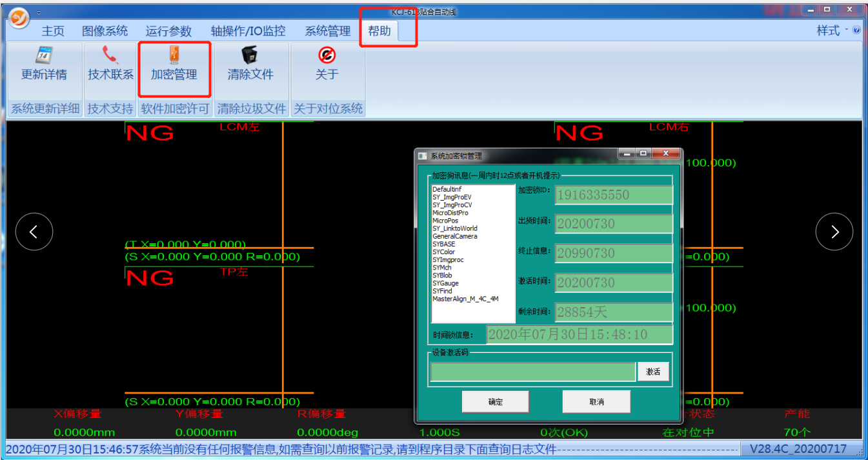Go to previous view with left arrow
The height and width of the screenshot is (460, 868).
(34, 232)
